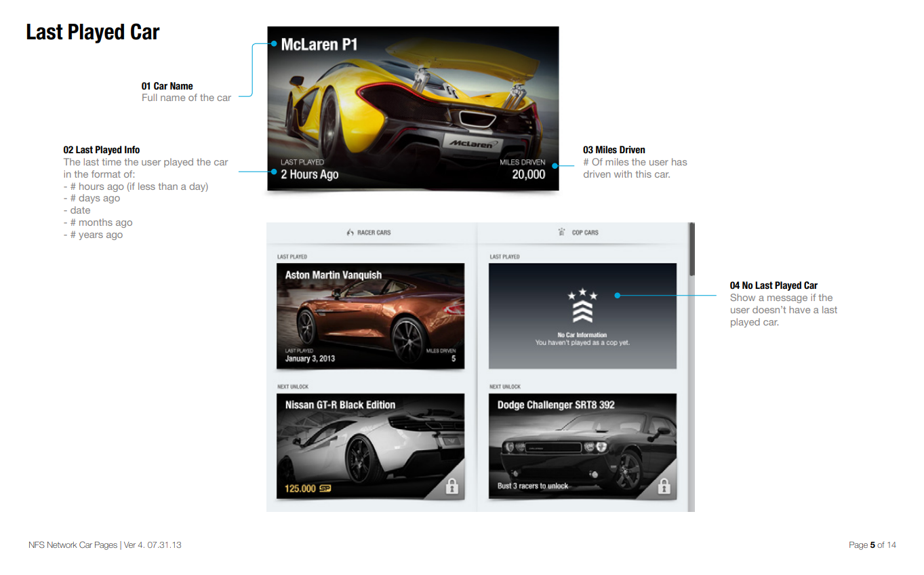This screenshot has width=924, height=575.
Task: Click the 125.000 price text
Action: pyautogui.click(x=300, y=488)
